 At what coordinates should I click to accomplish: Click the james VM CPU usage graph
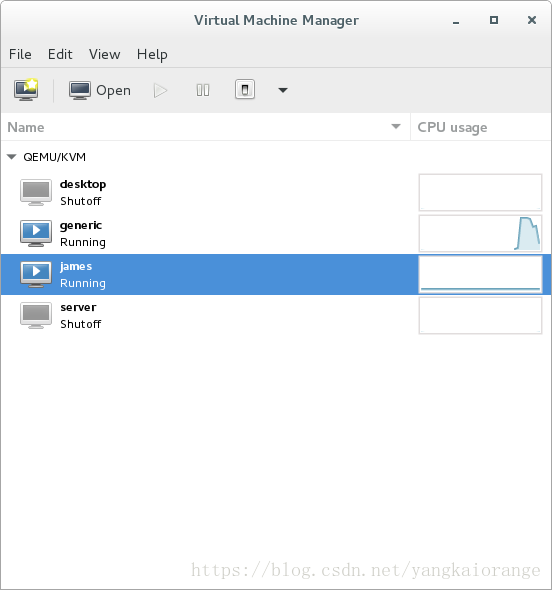480,274
